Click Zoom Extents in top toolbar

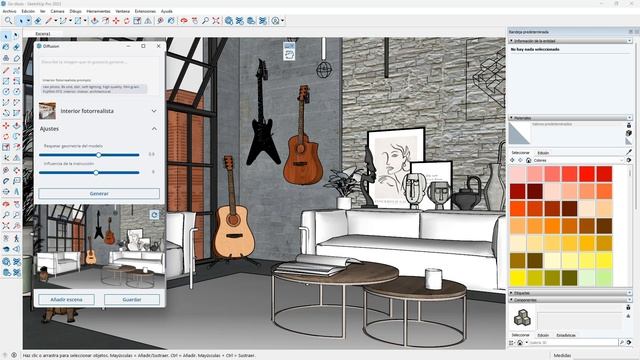coord(216,20)
